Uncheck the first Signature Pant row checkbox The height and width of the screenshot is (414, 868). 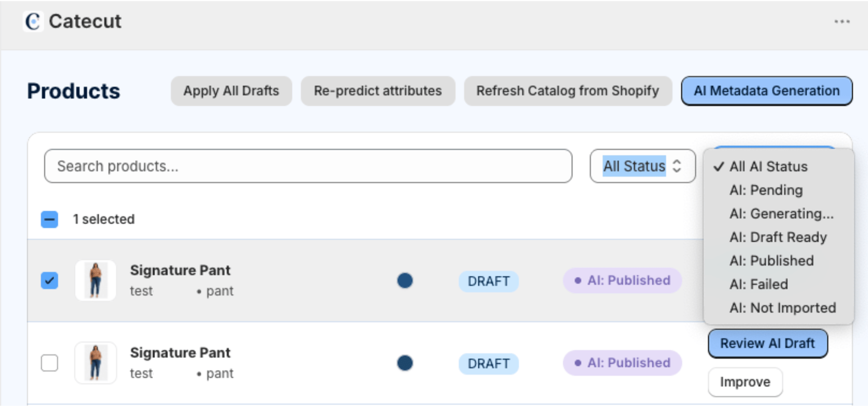49,280
